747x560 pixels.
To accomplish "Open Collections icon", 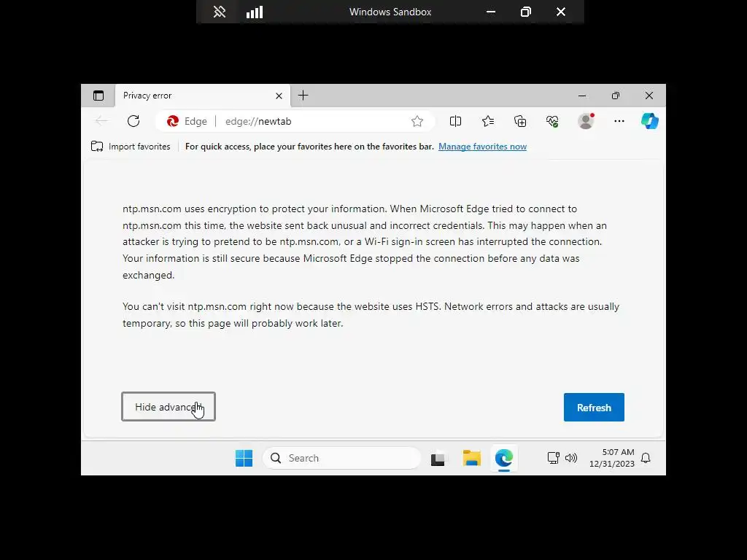I will pos(520,122).
